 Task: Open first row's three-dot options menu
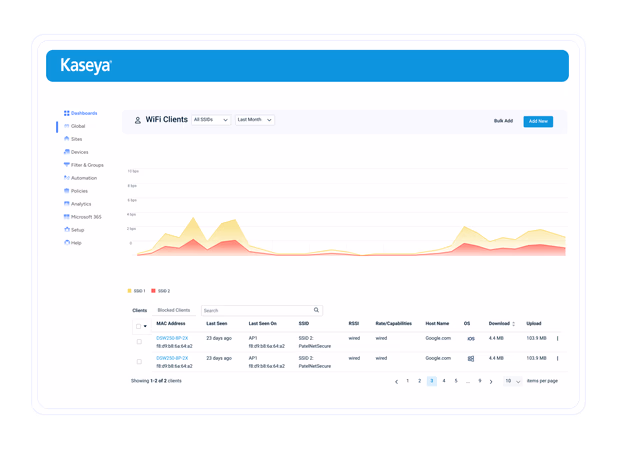pos(557,338)
